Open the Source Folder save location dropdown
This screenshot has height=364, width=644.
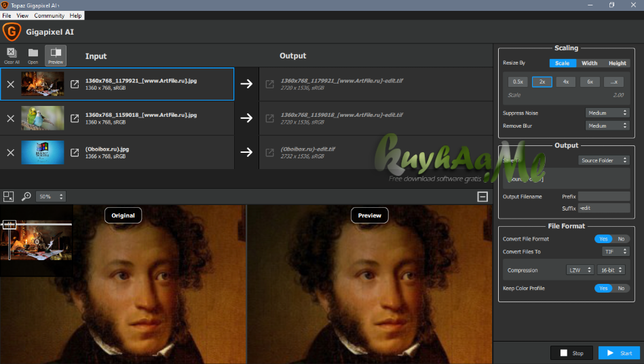(604, 160)
